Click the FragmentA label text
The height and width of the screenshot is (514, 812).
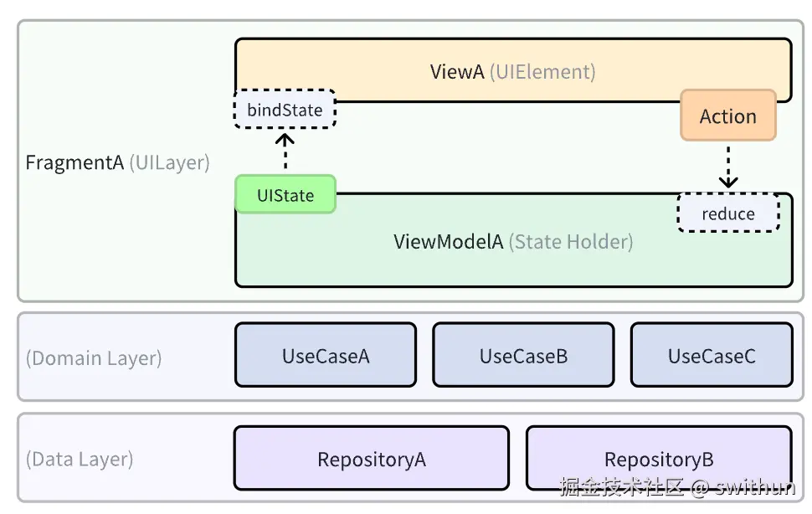point(75,162)
